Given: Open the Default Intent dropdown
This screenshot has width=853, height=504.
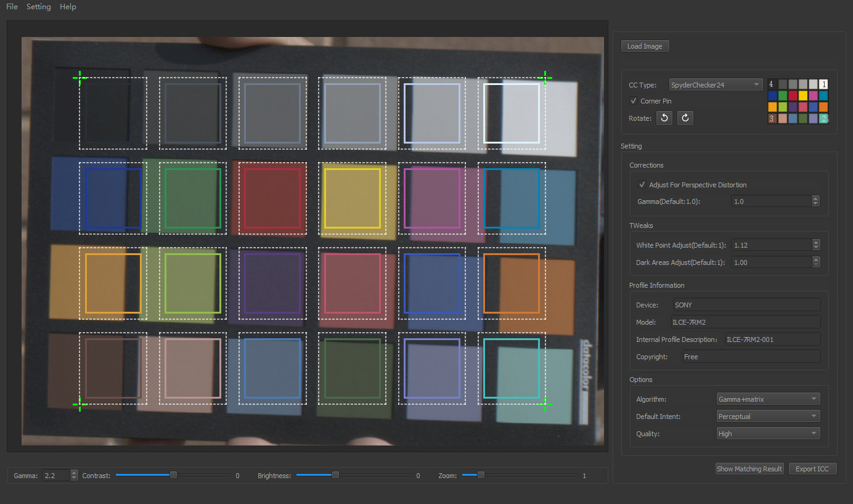Looking at the screenshot, I should 768,417.
